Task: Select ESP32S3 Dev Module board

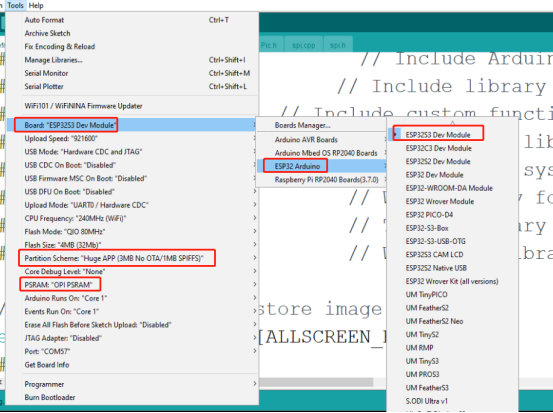Action: point(453,135)
